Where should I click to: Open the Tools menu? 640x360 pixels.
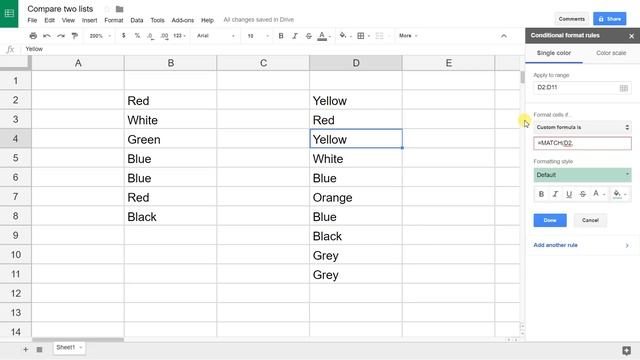click(157, 20)
